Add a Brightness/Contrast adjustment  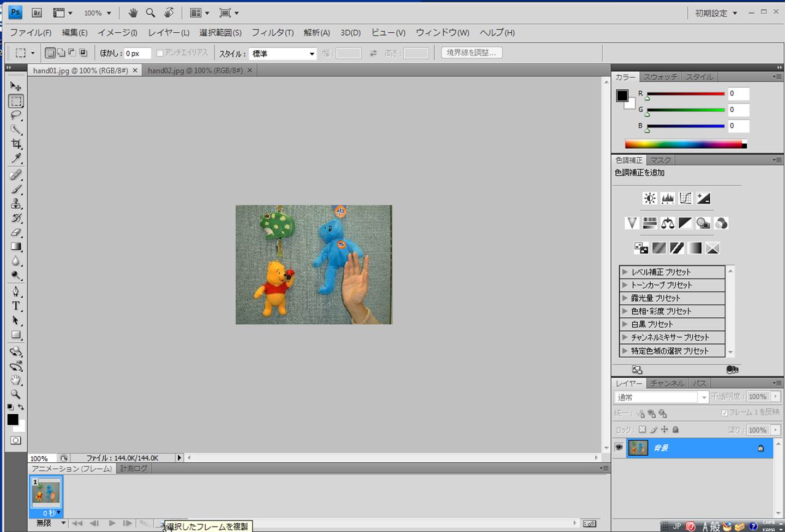tap(649, 198)
